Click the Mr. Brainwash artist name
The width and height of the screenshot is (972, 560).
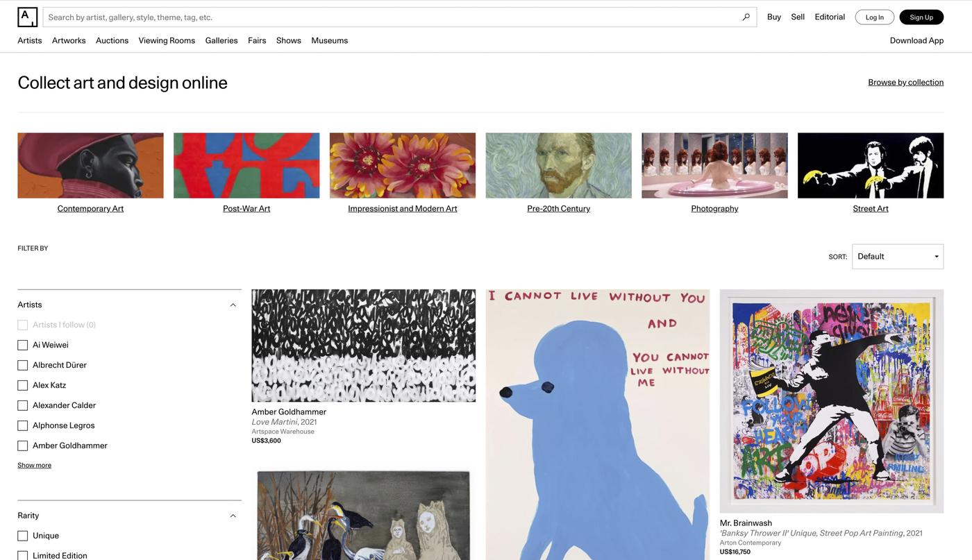pyautogui.click(x=746, y=523)
